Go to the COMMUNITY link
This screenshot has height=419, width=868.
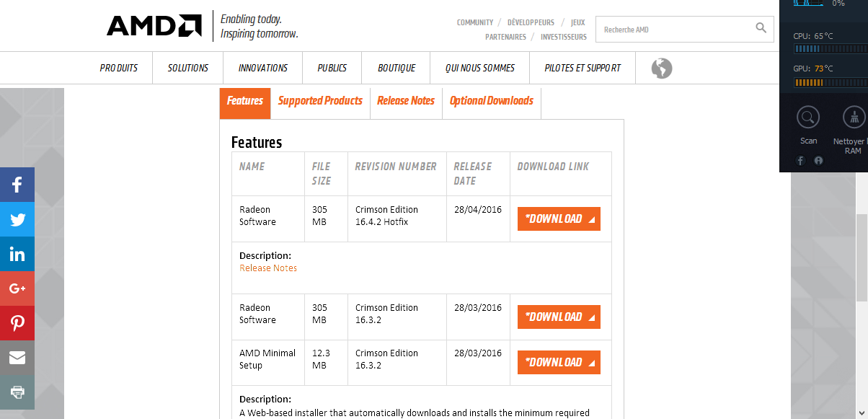point(475,23)
